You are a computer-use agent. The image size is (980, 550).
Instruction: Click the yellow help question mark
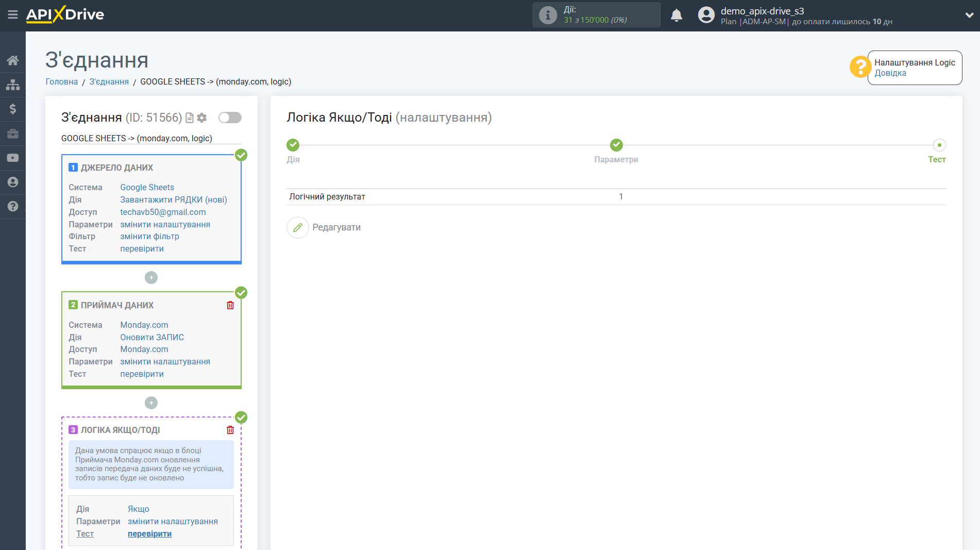click(x=860, y=67)
